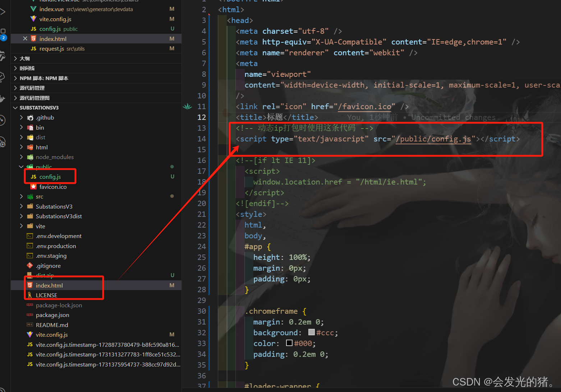Image resolution: width=561 pixels, height=392 pixels.
Task: Click the JS icon of public config.js
Action: [x=33, y=177]
